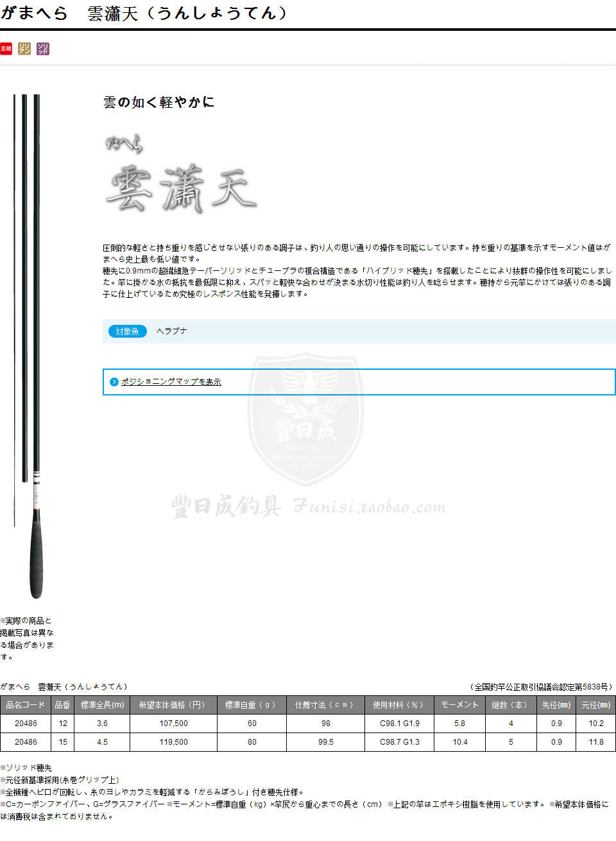The height and width of the screenshot is (841, 616).
Task: Click the moment cell 10.4
Action: (459, 742)
